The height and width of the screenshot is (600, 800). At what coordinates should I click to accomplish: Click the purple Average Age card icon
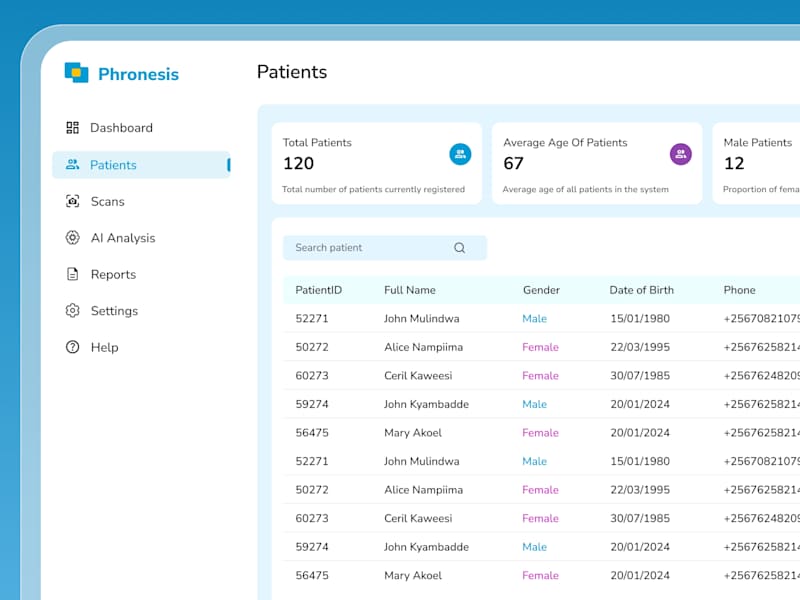[681, 154]
